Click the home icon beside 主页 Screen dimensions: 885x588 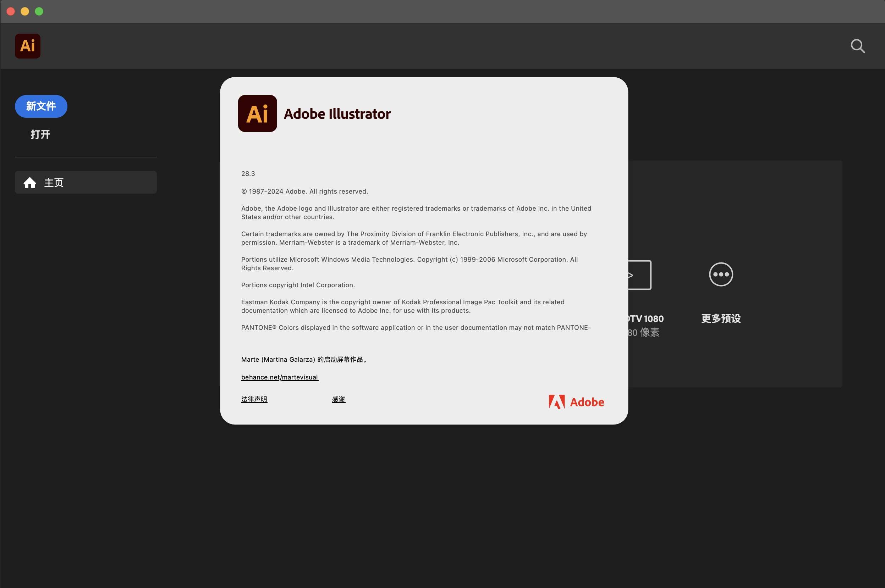point(30,182)
